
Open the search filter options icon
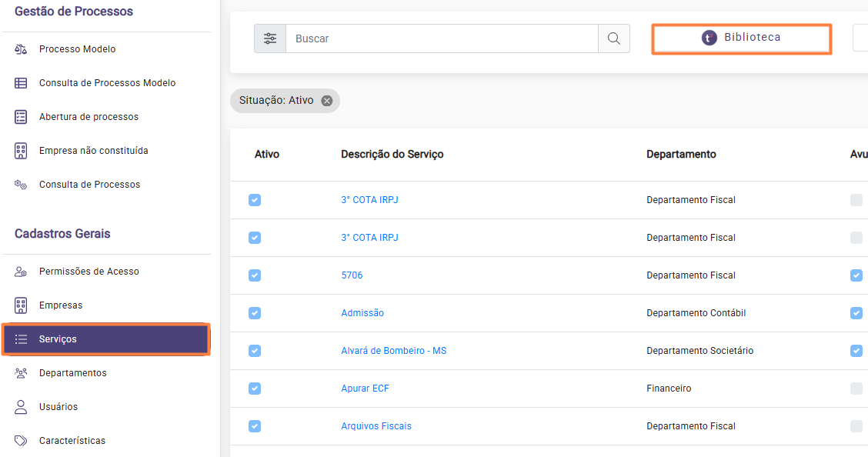(x=270, y=38)
